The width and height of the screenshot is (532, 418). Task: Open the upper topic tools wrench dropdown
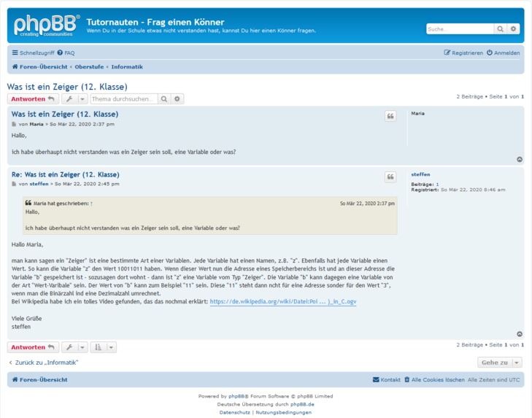74,99
